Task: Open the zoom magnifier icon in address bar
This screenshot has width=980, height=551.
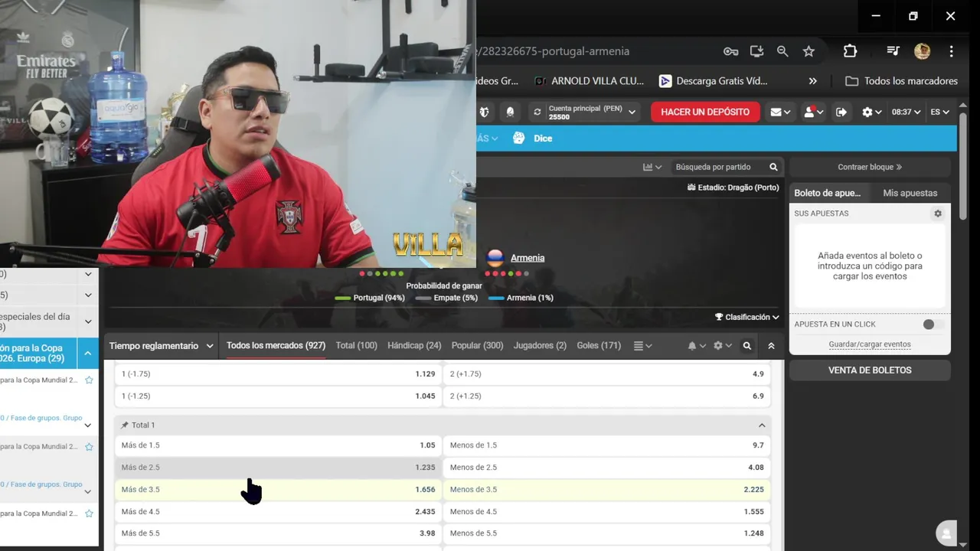Action: pyautogui.click(x=782, y=51)
